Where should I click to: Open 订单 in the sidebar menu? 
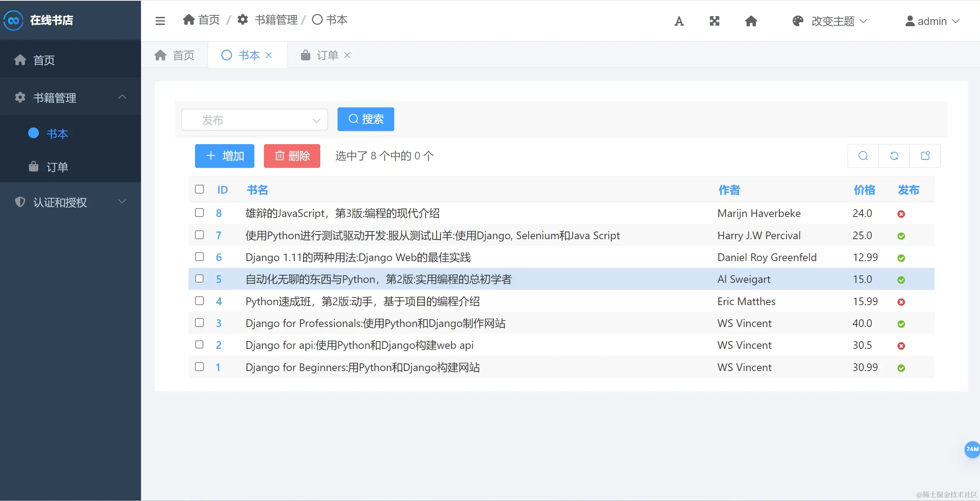click(57, 167)
